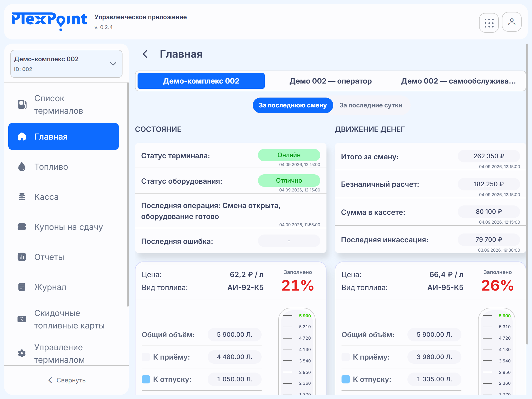
Task: Click the fuel drop icon beside Топливо
Action: (x=22, y=167)
